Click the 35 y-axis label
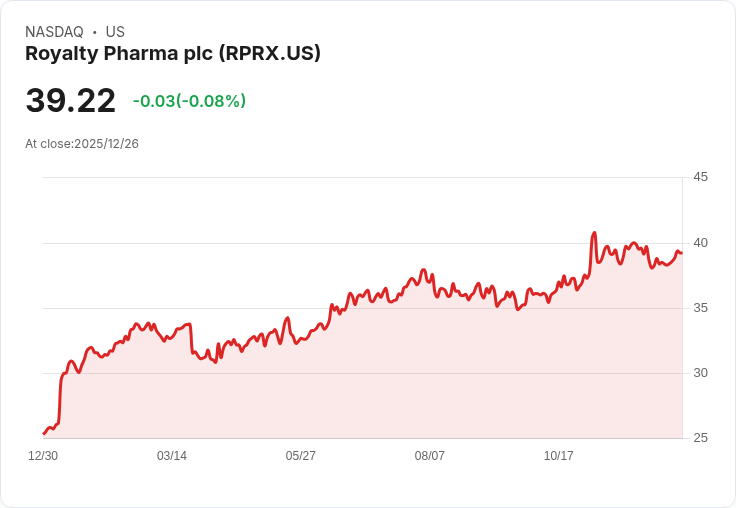Viewport: 736px width, 508px height. point(700,308)
